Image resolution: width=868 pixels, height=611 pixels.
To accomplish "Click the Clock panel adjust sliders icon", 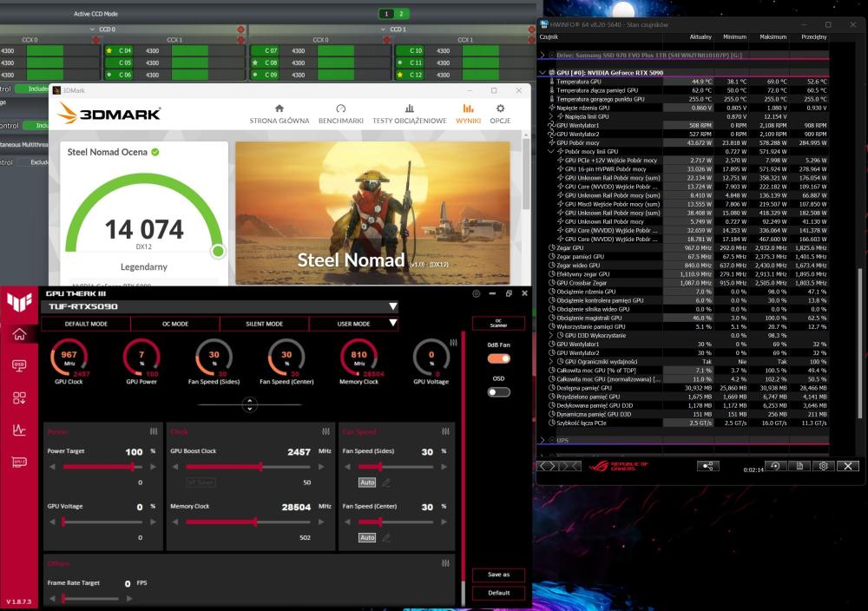I will 325,431.
